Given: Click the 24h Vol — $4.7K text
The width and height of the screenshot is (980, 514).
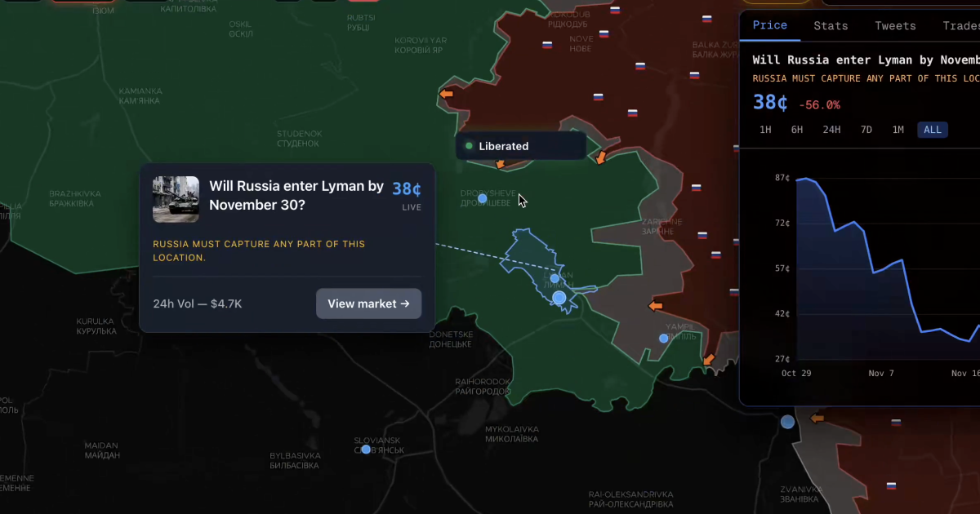Looking at the screenshot, I should tap(198, 304).
